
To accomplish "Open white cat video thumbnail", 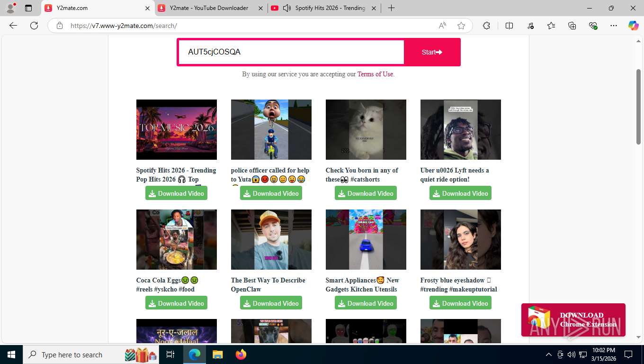I will (x=366, y=129).
